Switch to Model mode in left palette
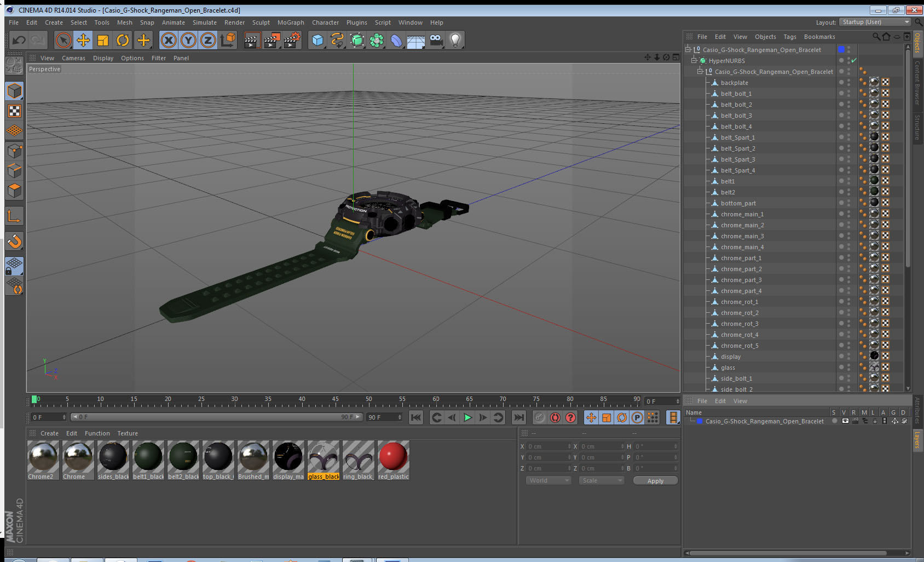The width and height of the screenshot is (924, 562). [14, 91]
